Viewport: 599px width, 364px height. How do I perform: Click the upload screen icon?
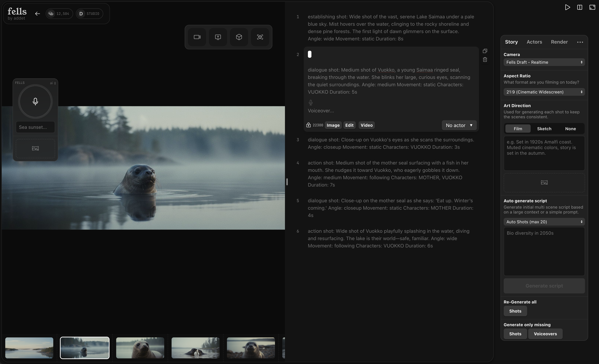(218, 37)
